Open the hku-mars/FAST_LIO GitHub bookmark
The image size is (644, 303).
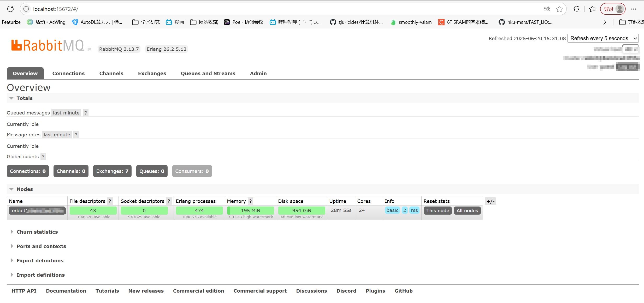(525, 22)
